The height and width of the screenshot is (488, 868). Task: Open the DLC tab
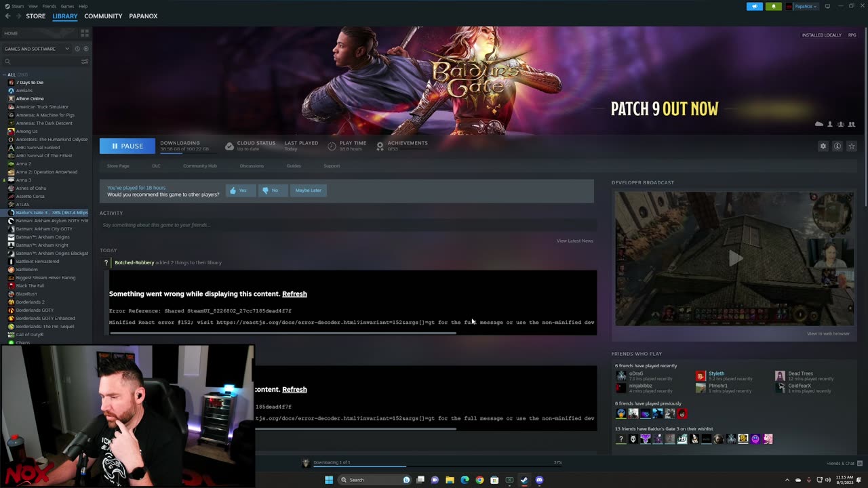coord(156,166)
